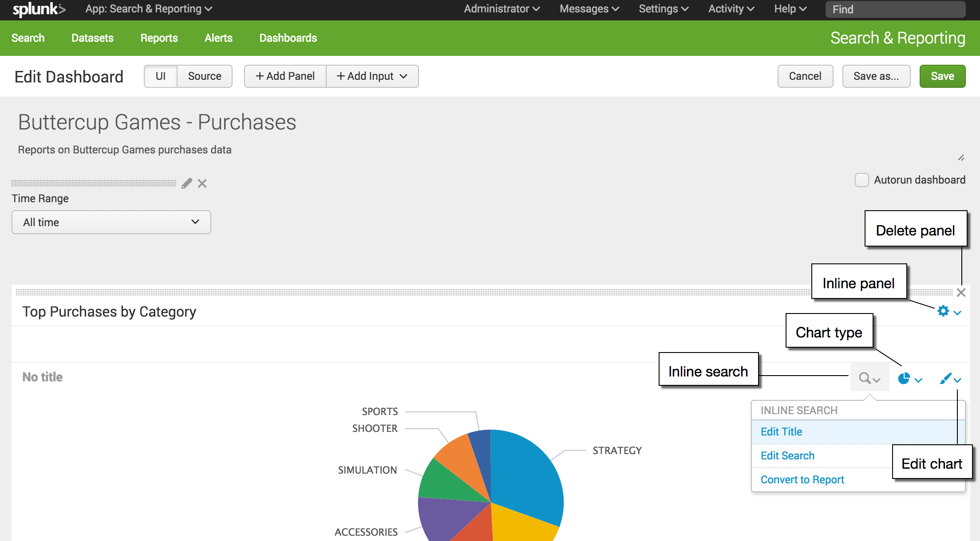
Task: Click the SHOOTER chart label
Action: pos(375,428)
